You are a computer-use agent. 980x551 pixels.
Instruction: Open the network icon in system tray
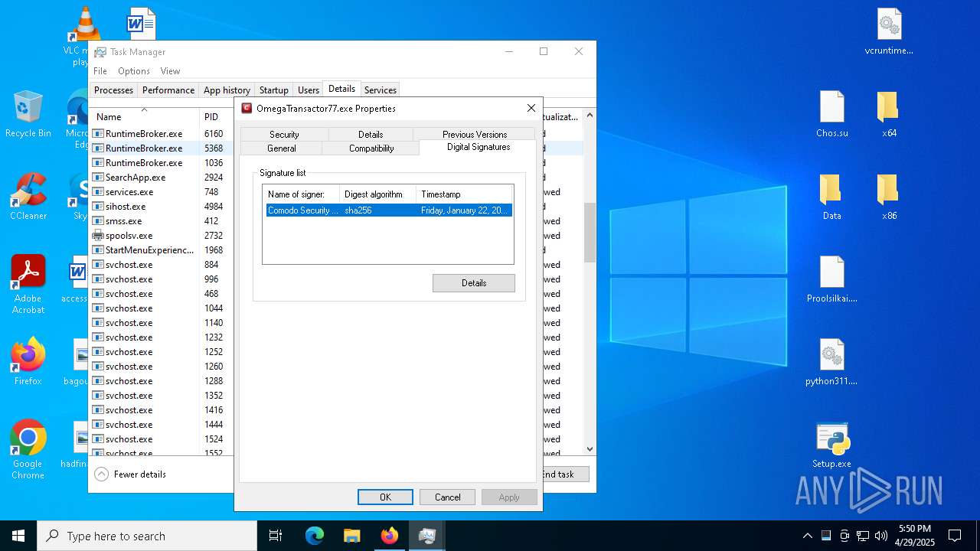click(863, 536)
